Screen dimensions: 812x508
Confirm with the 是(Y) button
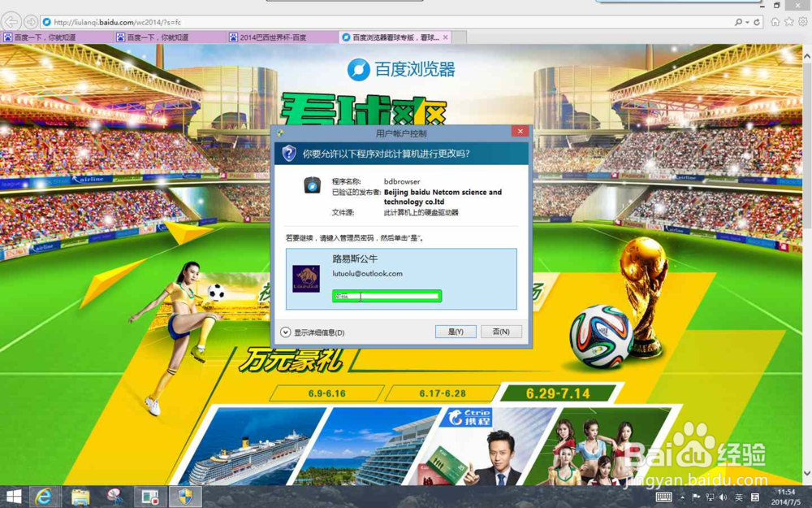[x=456, y=332]
